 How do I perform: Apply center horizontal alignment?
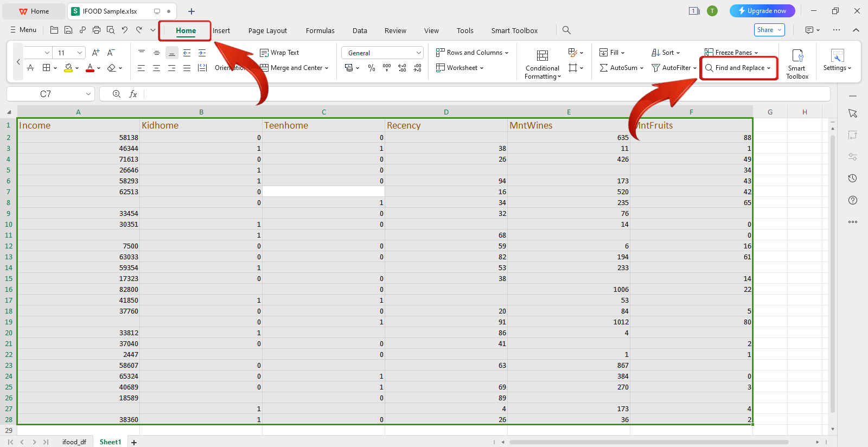coord(156,68)
